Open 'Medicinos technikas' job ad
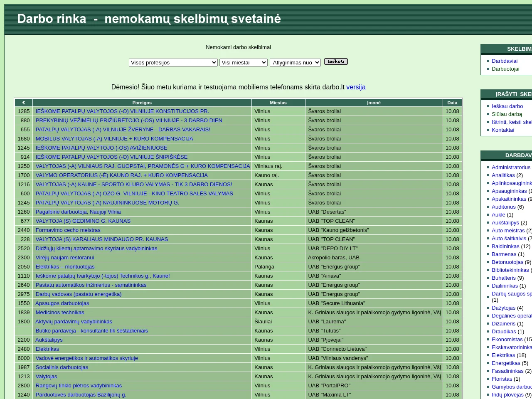 pyautogui.click(x=60, y=313)
